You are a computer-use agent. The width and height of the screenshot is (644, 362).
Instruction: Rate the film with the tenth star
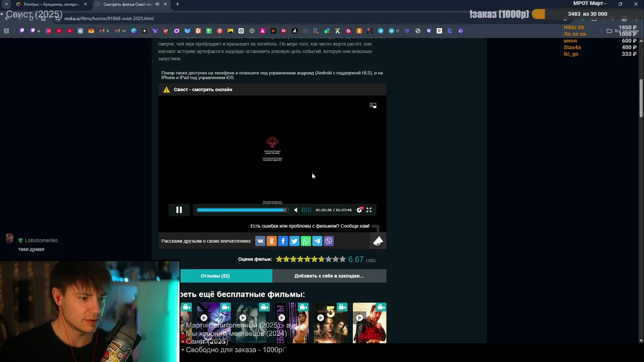point(343,259)
